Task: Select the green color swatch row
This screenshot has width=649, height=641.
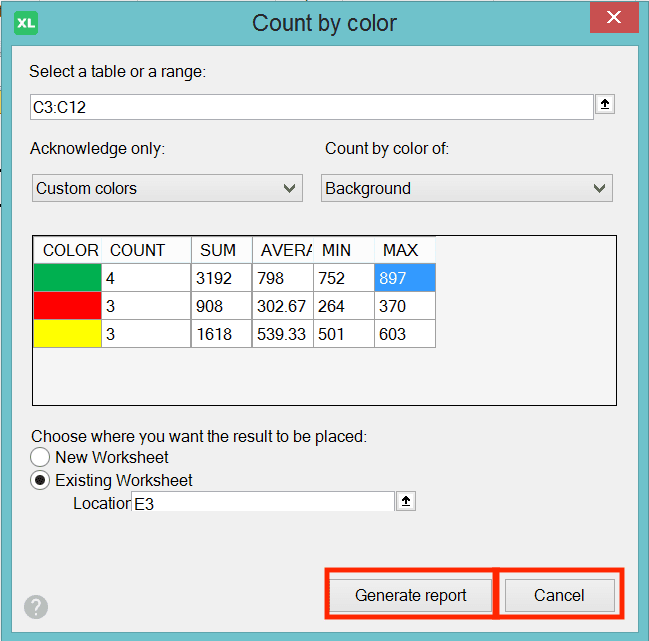Action: (x=67, y=278)
